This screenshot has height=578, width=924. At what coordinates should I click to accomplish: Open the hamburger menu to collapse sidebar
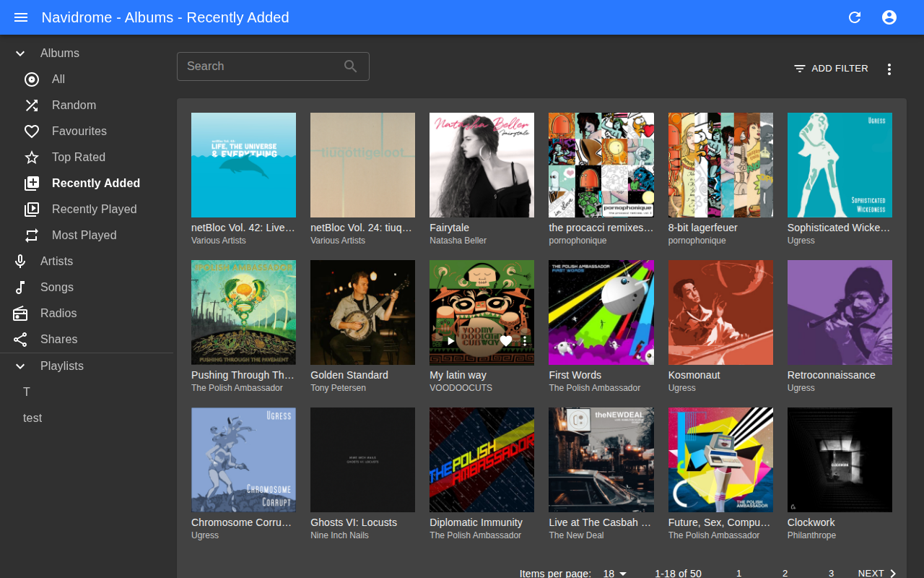(x=20, y=17)
